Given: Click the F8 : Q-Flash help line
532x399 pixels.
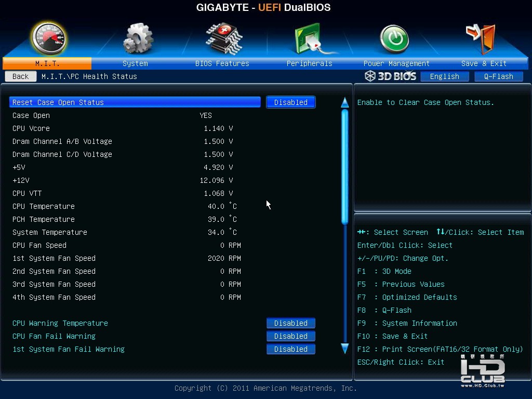Looking at the screenshot, I should [x=384, y=310].
